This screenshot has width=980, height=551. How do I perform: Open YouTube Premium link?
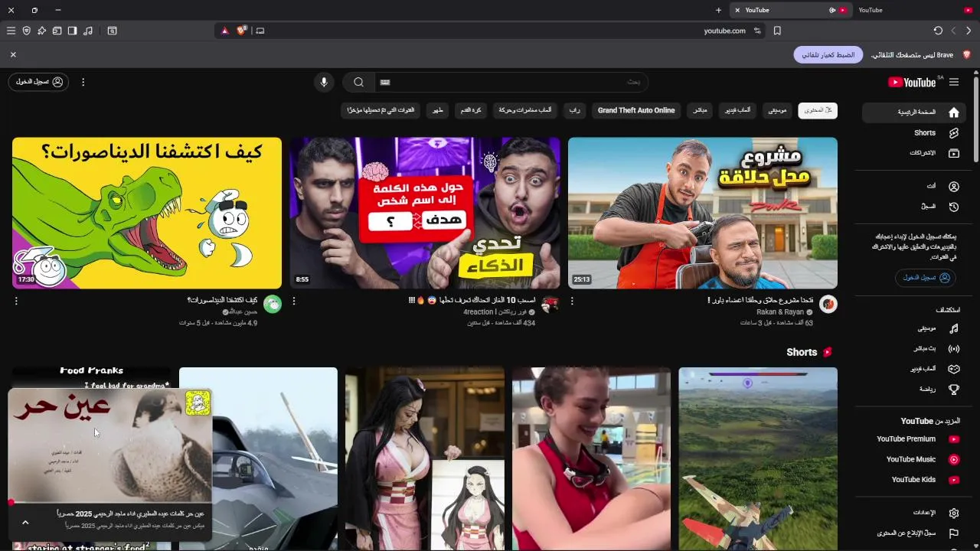(914, 439)
